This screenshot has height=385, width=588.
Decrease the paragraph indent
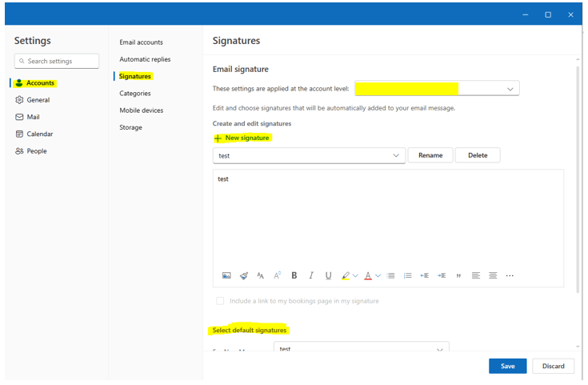coord(425,276)
